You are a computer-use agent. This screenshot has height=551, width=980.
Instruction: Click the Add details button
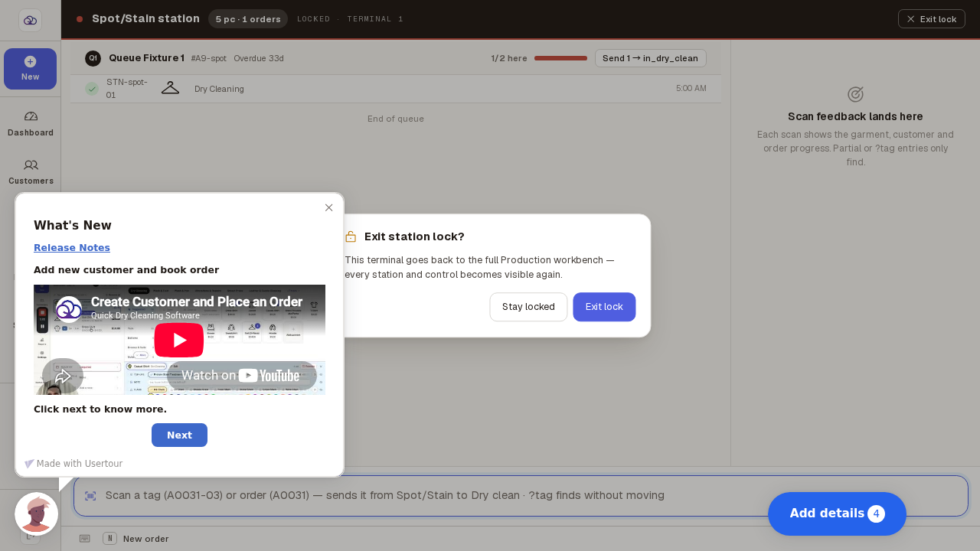[x=837, y=514]
